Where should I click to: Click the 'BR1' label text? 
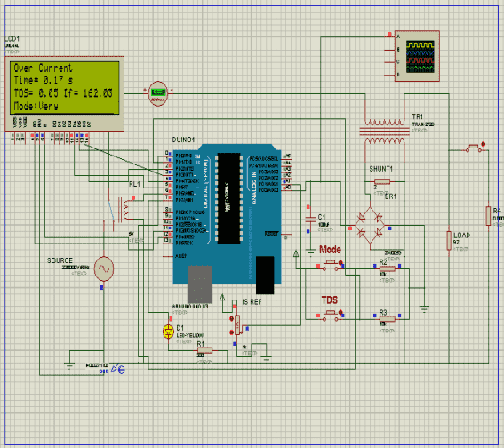(x=390, y=196)
